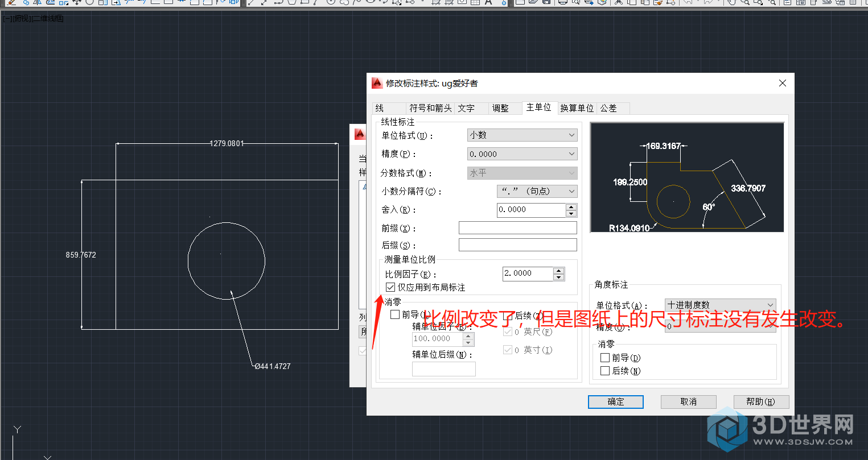868x460 pixels.
Task: Toggle the greyed 0 英尺 checkbox
Action: [x=508, y=331]
